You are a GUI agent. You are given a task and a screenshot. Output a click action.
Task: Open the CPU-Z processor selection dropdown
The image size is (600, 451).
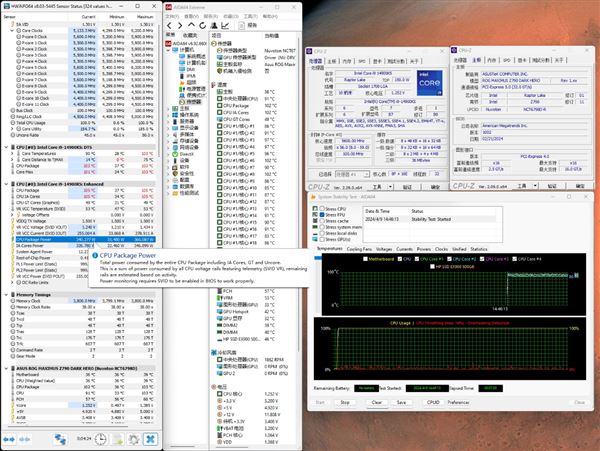pyautogui.click(x=352, y=174)
